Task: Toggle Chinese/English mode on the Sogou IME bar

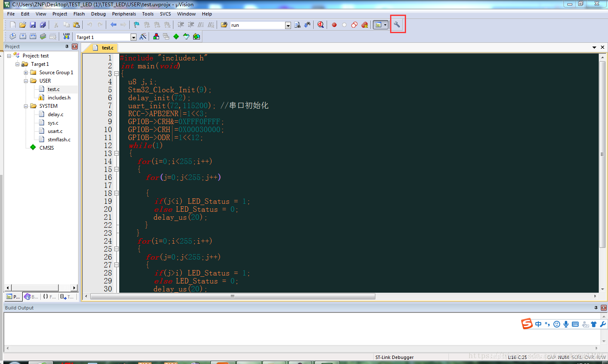Action: click(538, 324)
